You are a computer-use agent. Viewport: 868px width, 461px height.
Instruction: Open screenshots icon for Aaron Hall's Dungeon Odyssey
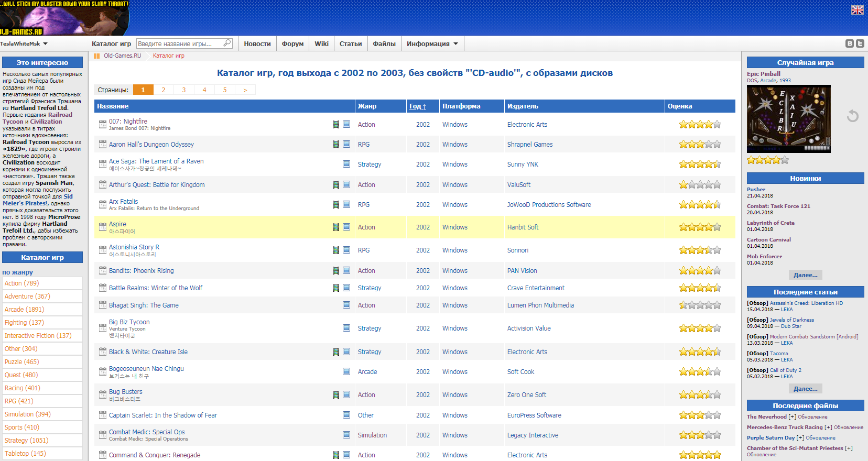336,145
